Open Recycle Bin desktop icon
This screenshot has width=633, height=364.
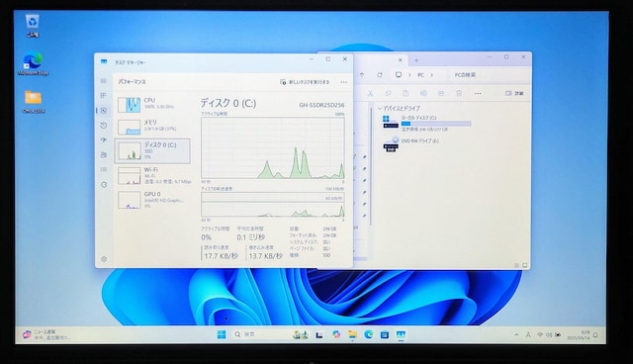click(32, 26)
